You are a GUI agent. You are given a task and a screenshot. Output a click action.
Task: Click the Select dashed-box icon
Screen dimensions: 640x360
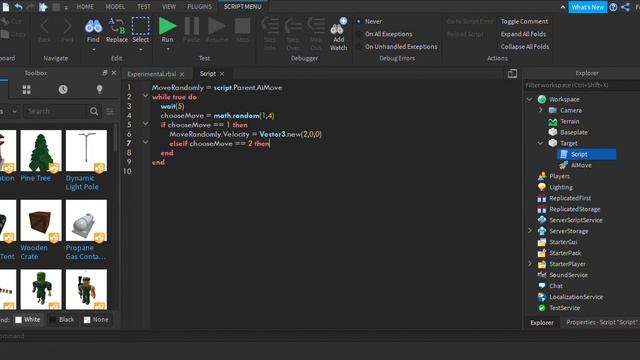click(140, 26)
